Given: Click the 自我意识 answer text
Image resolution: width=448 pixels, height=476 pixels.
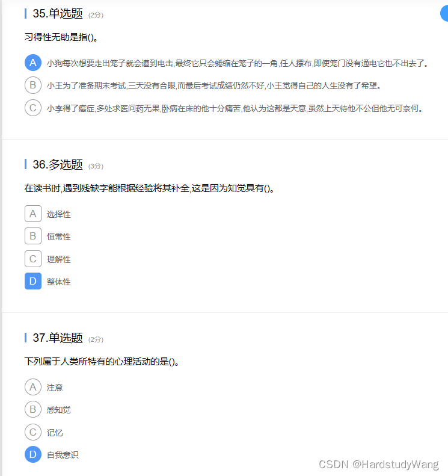Looking at the screenshot, I should coord(63,455).
